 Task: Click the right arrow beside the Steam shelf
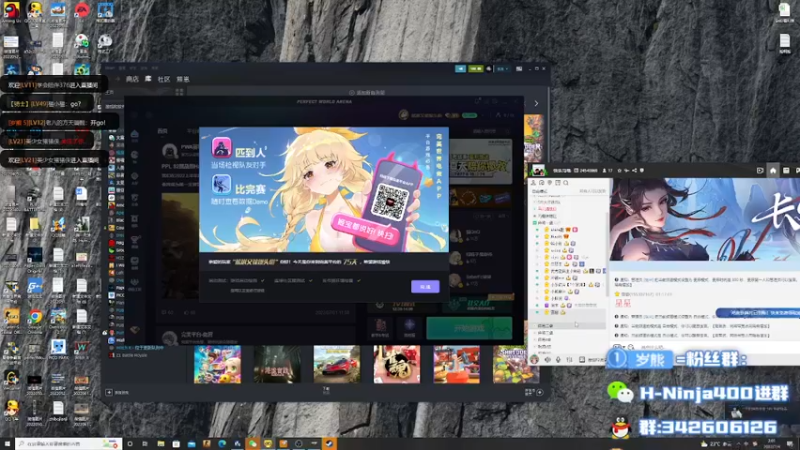(x=536, y=103)
